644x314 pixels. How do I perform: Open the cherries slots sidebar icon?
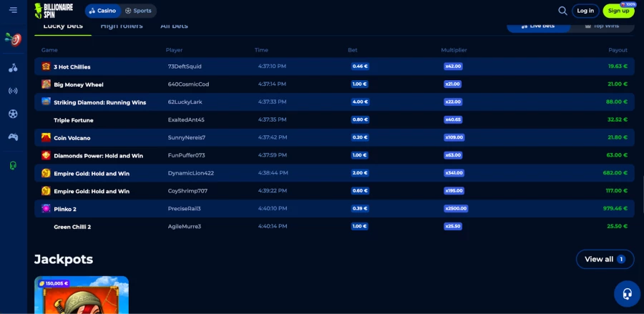[x=13, y=68]
